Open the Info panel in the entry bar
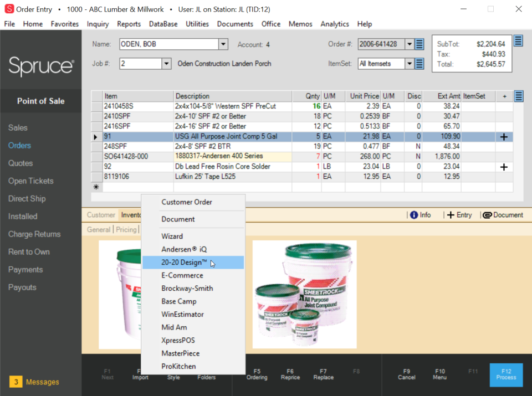The width and height of the screenshot is (532, 396). (422, 215)
